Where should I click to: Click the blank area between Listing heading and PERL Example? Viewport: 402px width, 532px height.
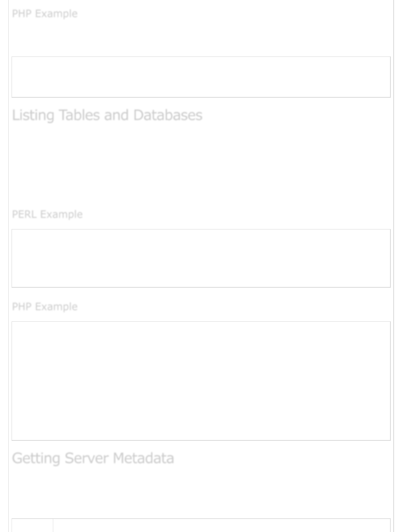click(x=201, y=165)
